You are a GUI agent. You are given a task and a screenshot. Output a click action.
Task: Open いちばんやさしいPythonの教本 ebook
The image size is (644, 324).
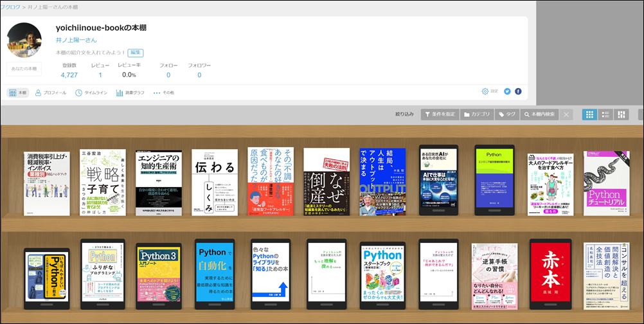pos(46,279)
